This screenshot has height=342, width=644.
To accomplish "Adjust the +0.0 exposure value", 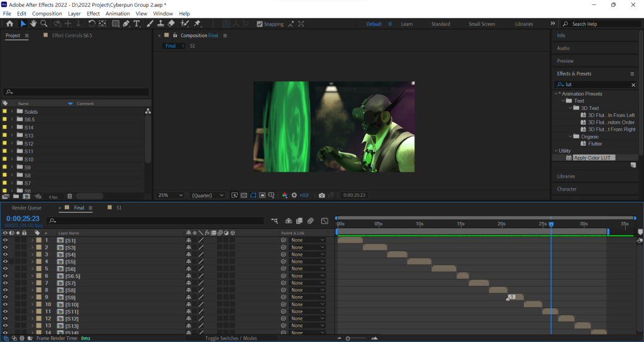I will 304,195.
